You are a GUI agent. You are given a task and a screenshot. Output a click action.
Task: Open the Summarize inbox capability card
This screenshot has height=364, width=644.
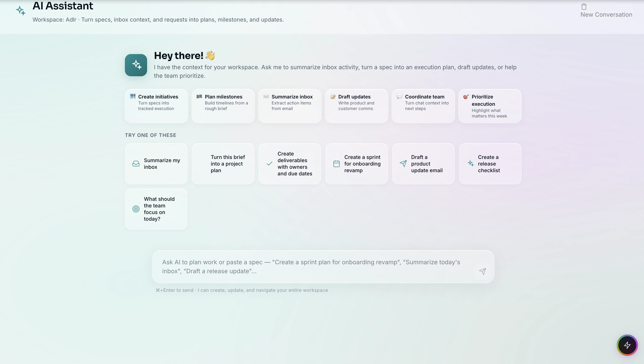pyautogui.click(x=290, y=106)
